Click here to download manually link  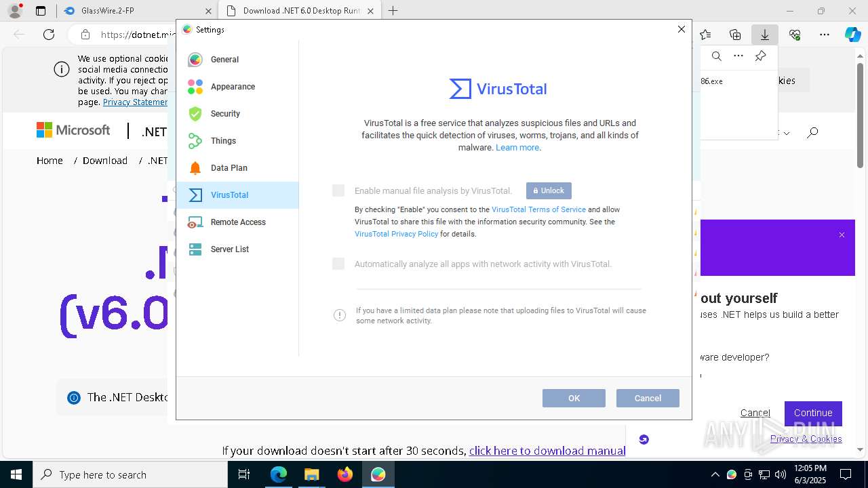click(547, 451)
